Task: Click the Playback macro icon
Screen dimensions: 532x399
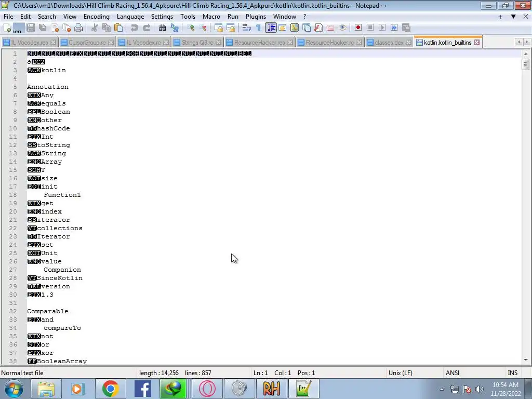Action: coord(382,28)
